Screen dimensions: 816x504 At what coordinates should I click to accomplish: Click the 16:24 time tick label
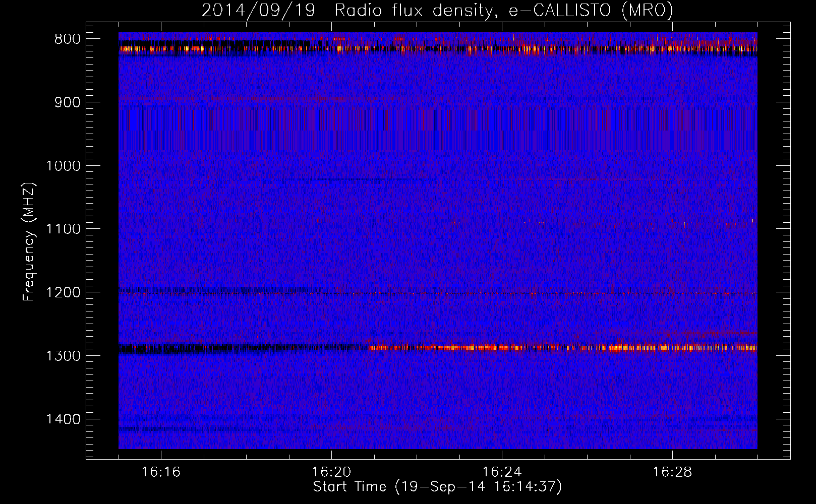click(x=502, y=472)
